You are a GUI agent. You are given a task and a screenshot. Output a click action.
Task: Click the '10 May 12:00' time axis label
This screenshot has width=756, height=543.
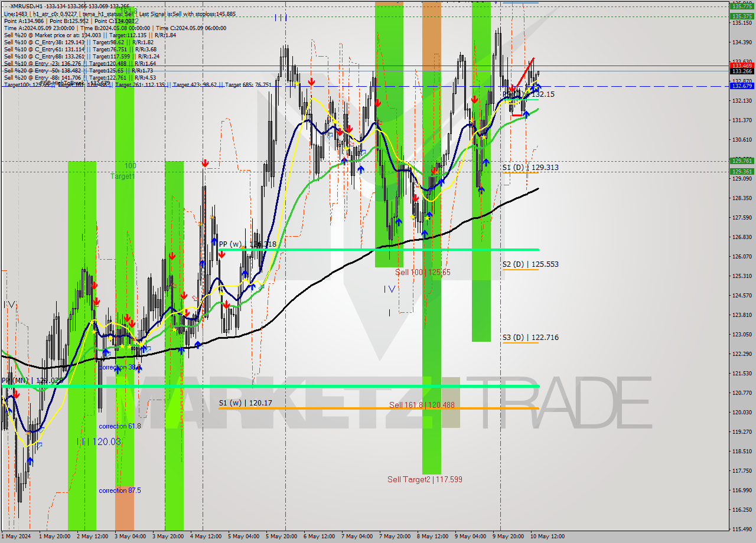pos(547,537)
